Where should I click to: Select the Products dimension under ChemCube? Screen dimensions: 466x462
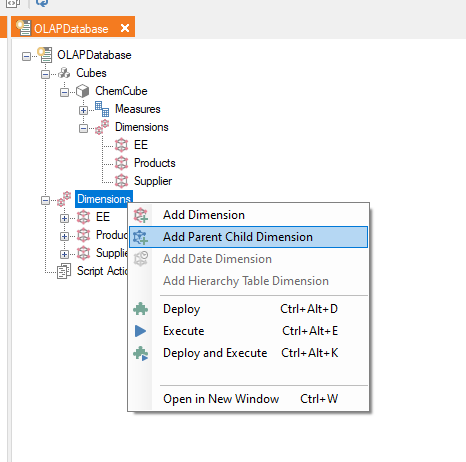[x=155, y=163]
